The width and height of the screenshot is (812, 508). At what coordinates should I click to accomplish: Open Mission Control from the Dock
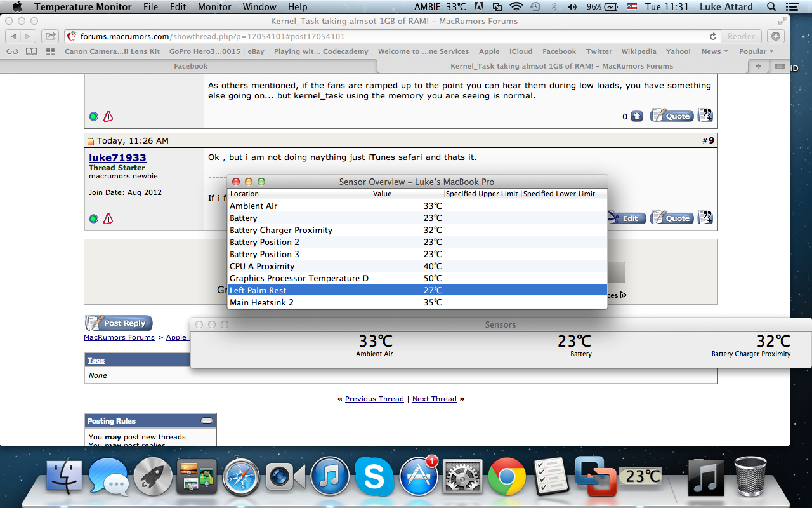pyautogui.click(x=197, y=477)
